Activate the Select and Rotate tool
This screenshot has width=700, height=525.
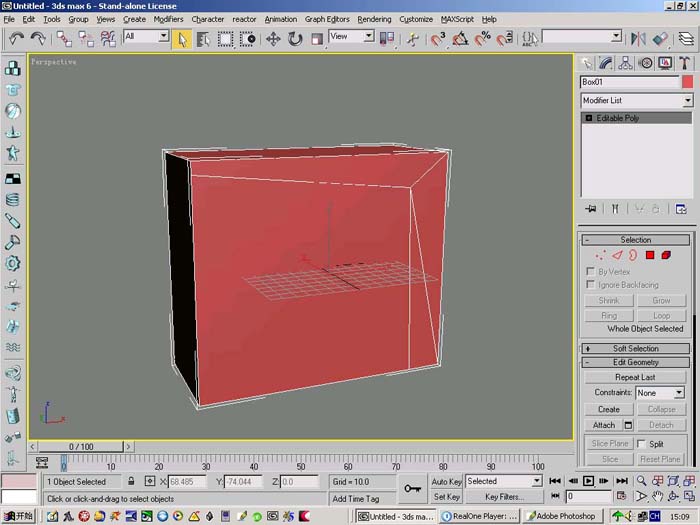pyautogui.click(x=295, y=39)
